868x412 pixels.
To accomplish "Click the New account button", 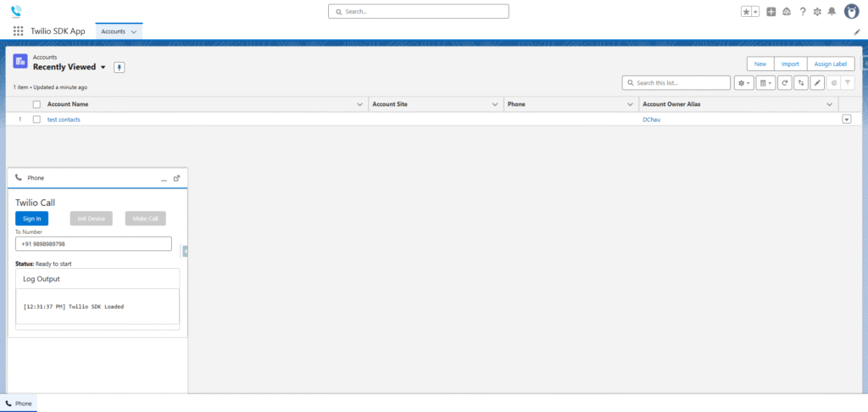I will click(x=760, y=64).
